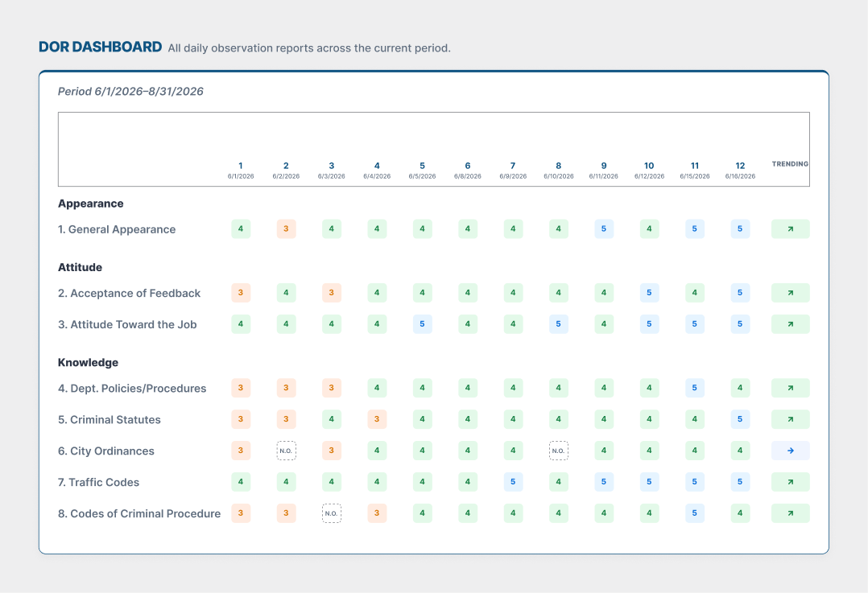Image resolution: width=868 pixels, height=593 pixels.
Task: Open the 2. Acceptance of Feedback row label
Action: (x=130, y=293)
